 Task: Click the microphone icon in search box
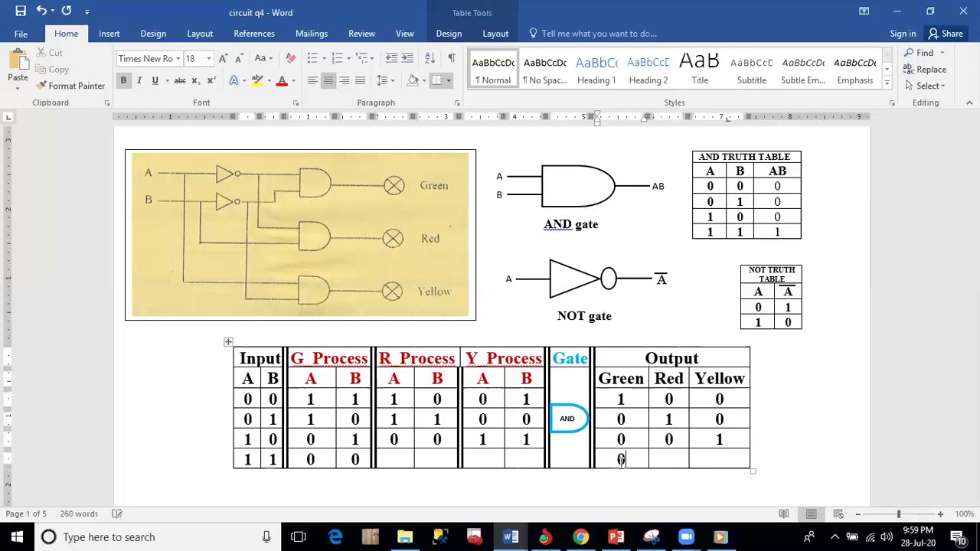266,536
